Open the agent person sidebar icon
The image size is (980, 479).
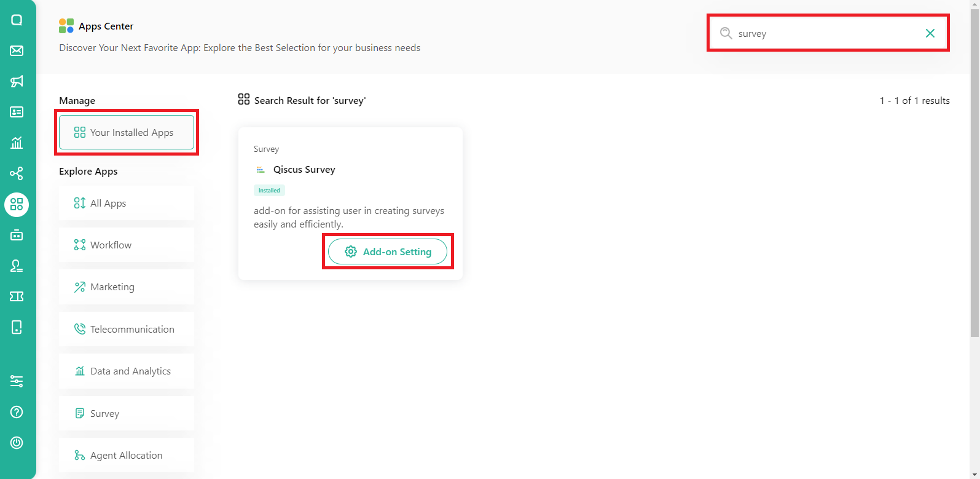[x=17, y=266]
